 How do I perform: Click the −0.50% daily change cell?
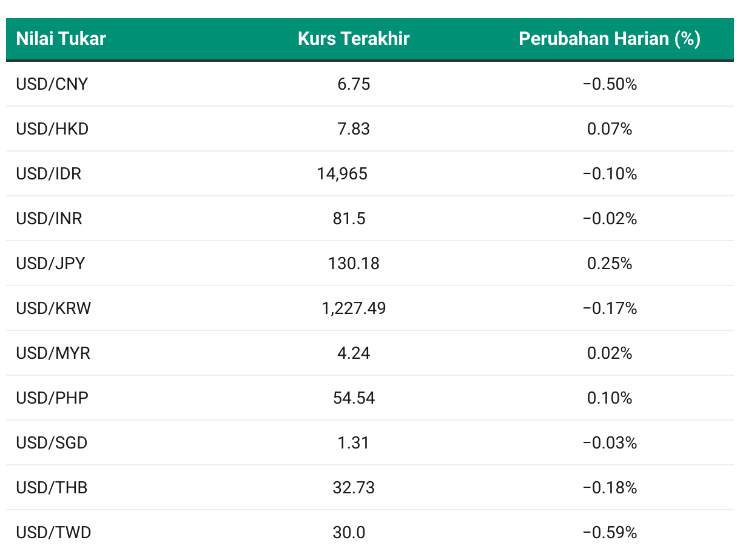click(x=610, y=84)
